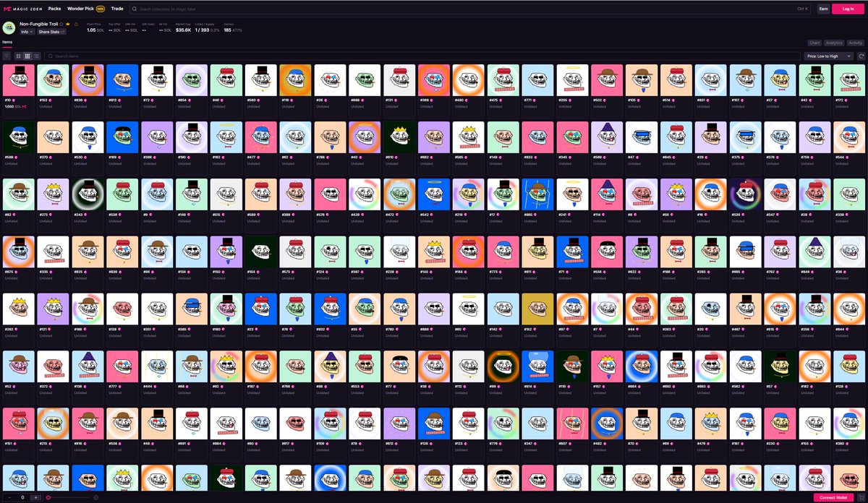Favorite the collection with the star icon
The image size is (868, 503).
[61, 24]
